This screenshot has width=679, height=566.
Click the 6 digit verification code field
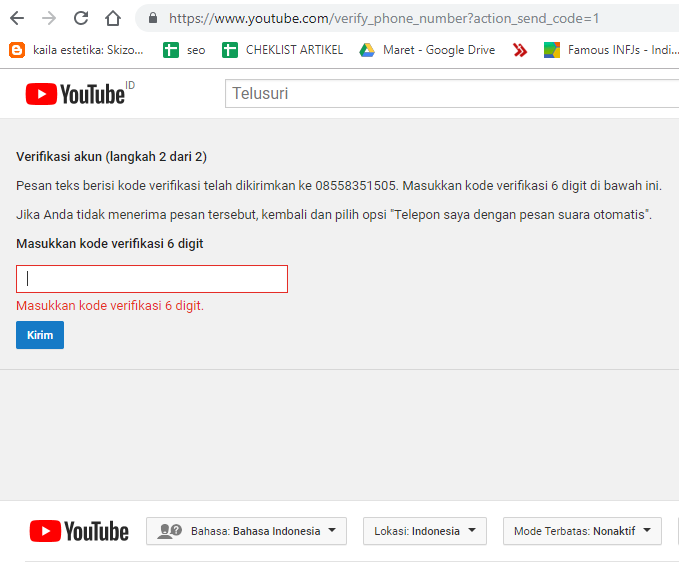(152, 279)
